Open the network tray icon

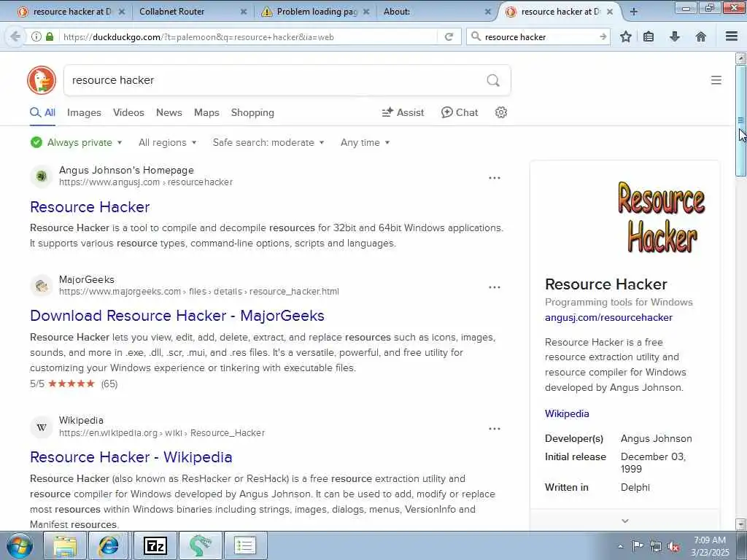pos(656,546)
